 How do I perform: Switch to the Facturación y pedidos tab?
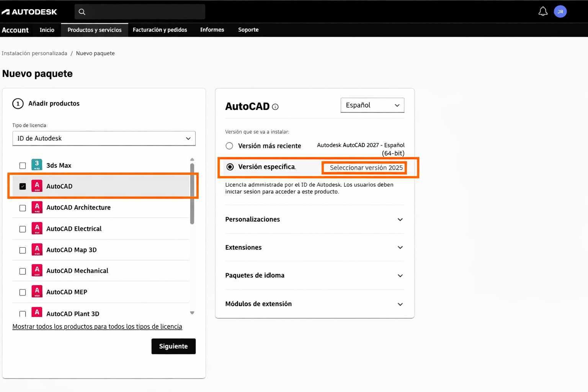click(x=160, y=29)
